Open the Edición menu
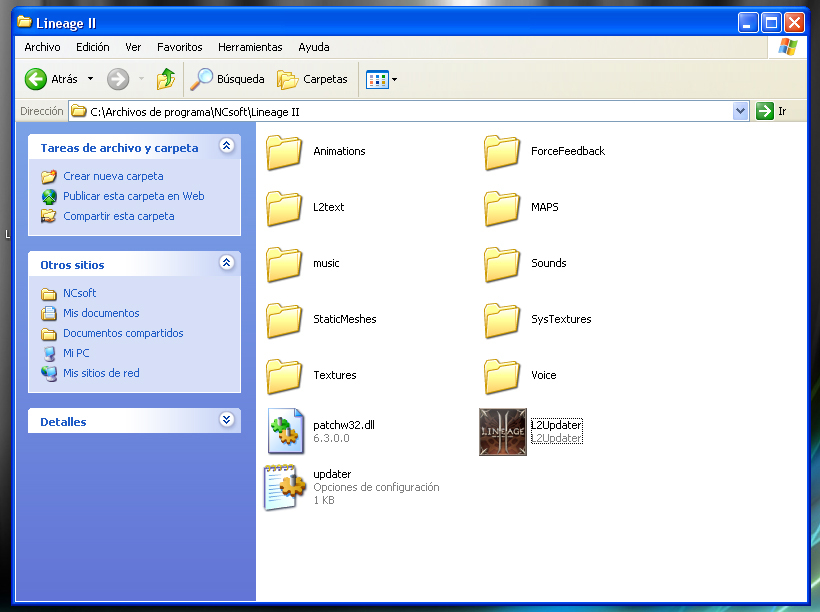The width and height of the screenshot is (820, 612). pyautogui.click(x=93, y=47)
